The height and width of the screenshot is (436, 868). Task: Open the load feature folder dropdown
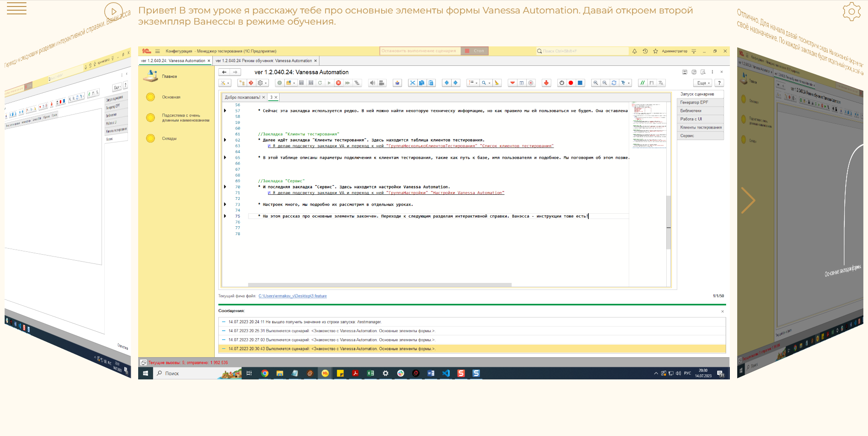(291, 83)
